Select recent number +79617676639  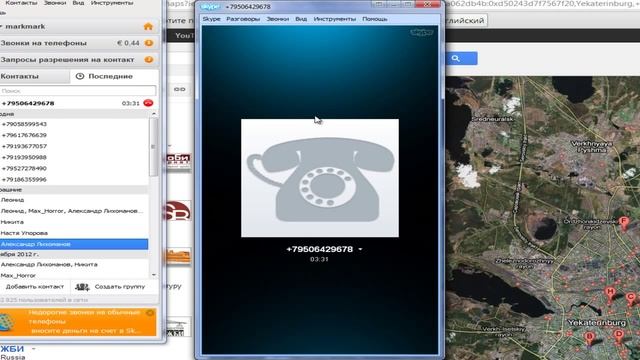click(x=74, y=135)
